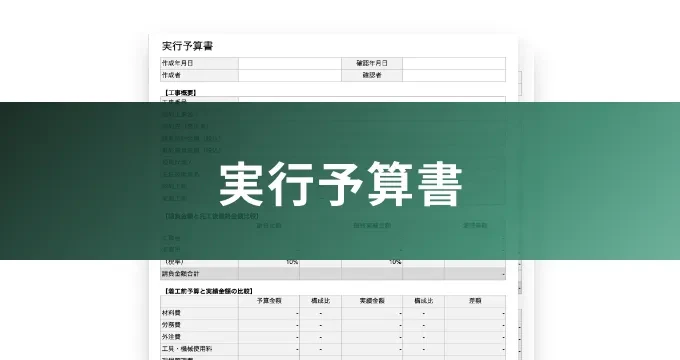Viewport: 680px width, 360px height.
Task: Select the 実績金額 column header
Action: click(372, 301)
